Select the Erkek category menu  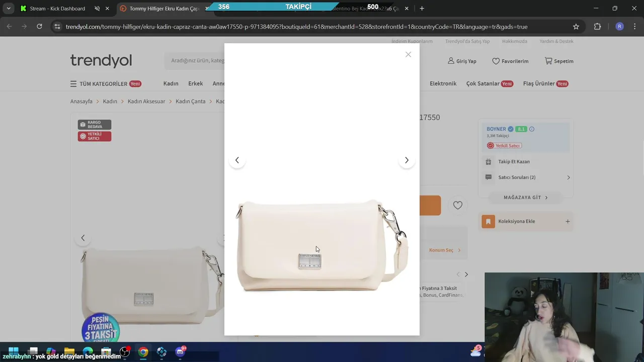195,83
